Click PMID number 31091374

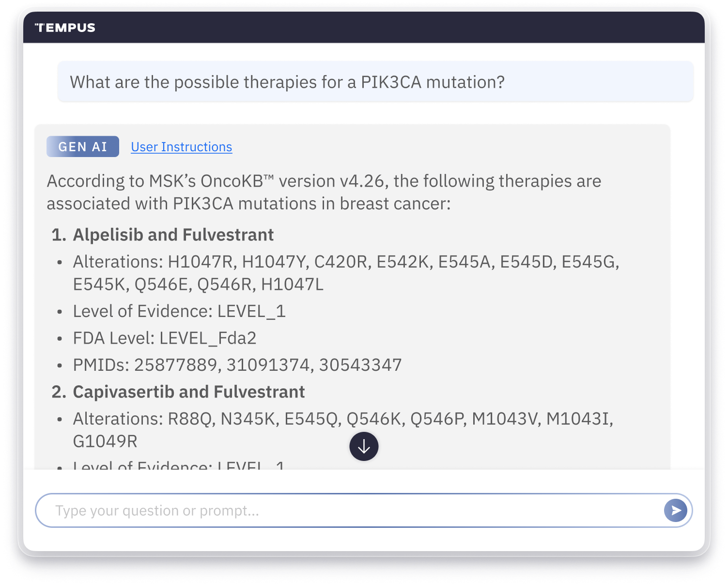click(x=268, y=365)
